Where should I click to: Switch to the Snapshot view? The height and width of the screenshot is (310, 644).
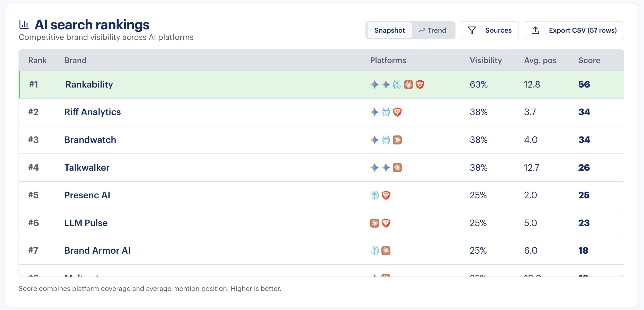pos(389,30)
